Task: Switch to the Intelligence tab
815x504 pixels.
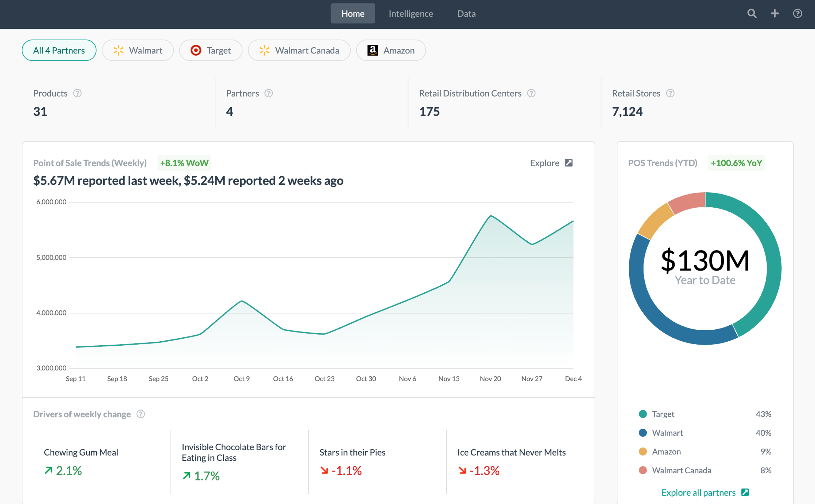Action: pyautogui.click(x=411, y=14)
